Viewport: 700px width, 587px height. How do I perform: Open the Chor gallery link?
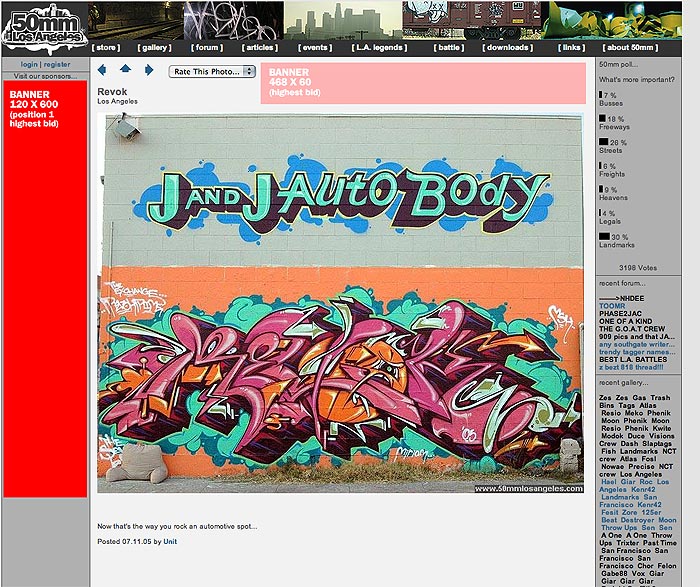tap(646, 566)
